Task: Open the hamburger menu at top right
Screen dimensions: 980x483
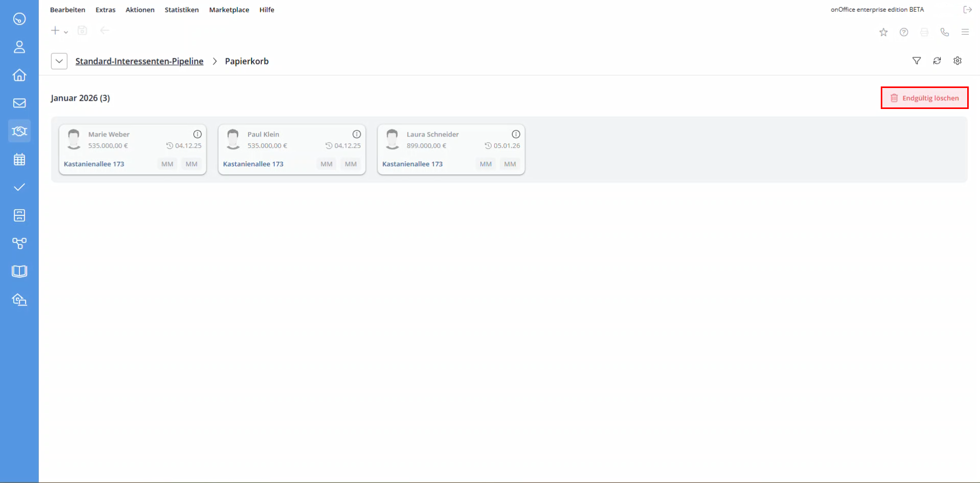Action: [x=965, y=32]
